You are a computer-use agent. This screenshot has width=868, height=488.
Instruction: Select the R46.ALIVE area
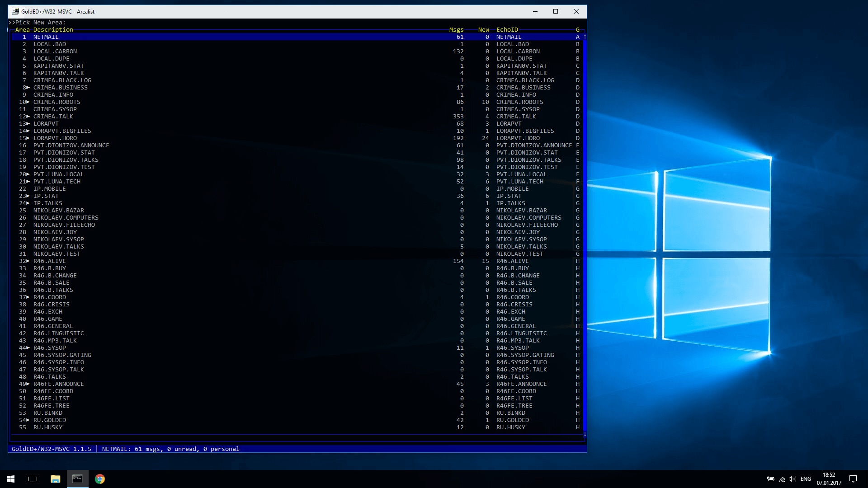coord(297,261)
